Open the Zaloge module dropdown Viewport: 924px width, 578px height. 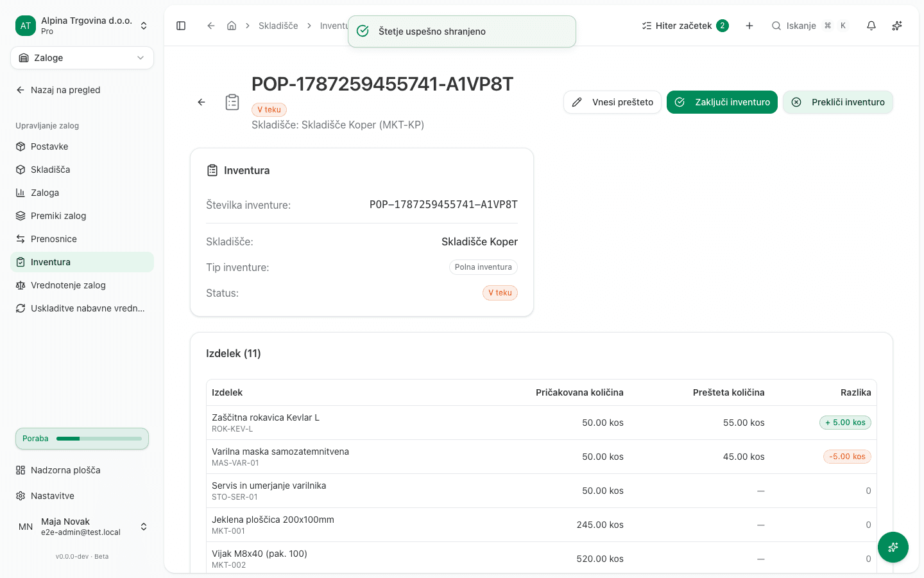pos(82,58)
